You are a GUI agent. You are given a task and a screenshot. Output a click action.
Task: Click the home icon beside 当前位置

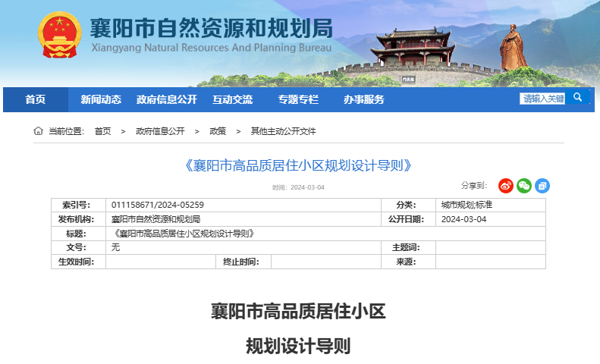(38, 131)
